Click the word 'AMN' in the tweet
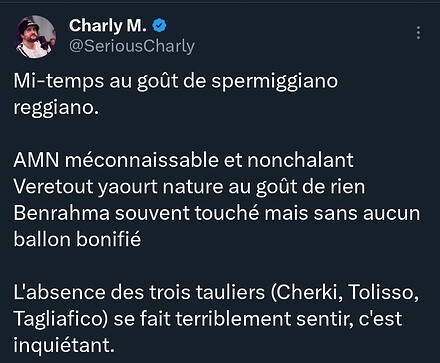 [36, 160]
